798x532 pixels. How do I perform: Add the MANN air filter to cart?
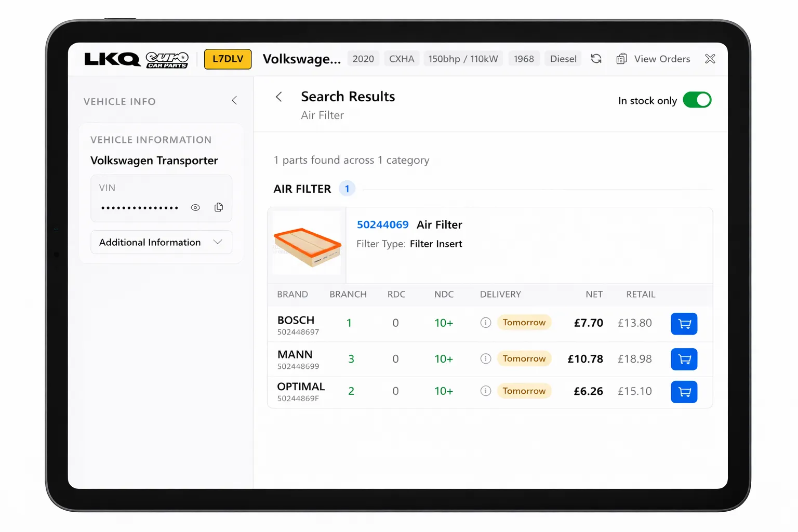pos(684,358)
